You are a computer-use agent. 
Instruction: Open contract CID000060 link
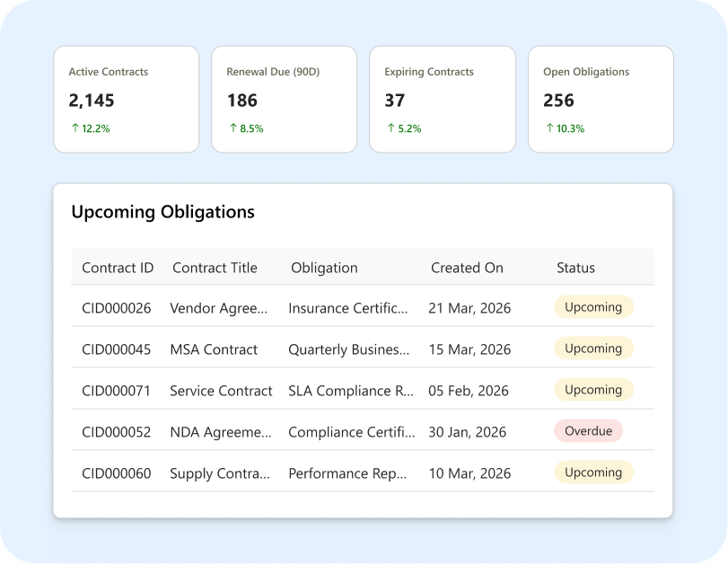tap(117, 473)
